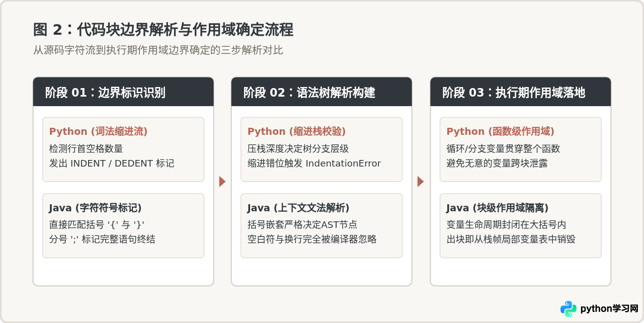Viewport: 644px width, 323px height.
Task: Click the heading Java (块级作用域隔离)
Action: point(497,208)
